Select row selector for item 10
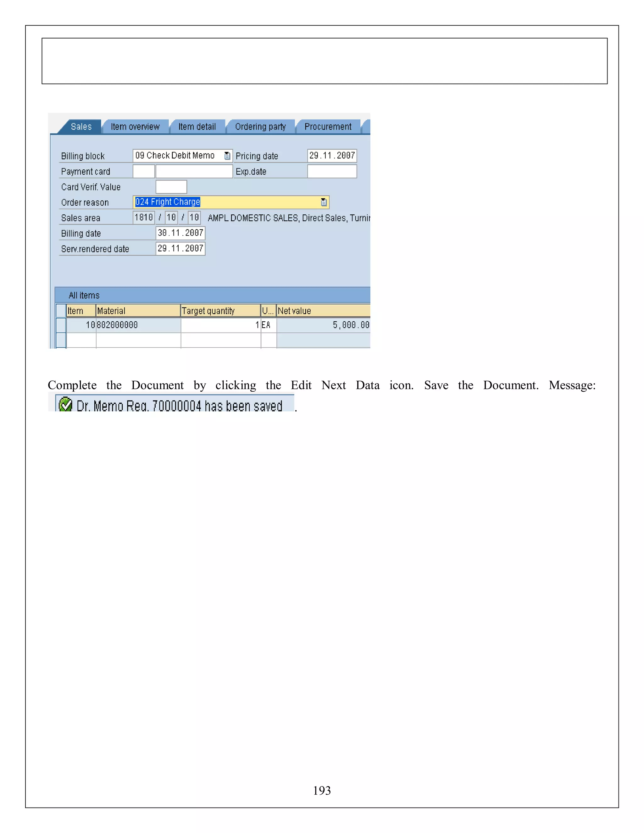 pyautogui.click(x=61, y=325)
